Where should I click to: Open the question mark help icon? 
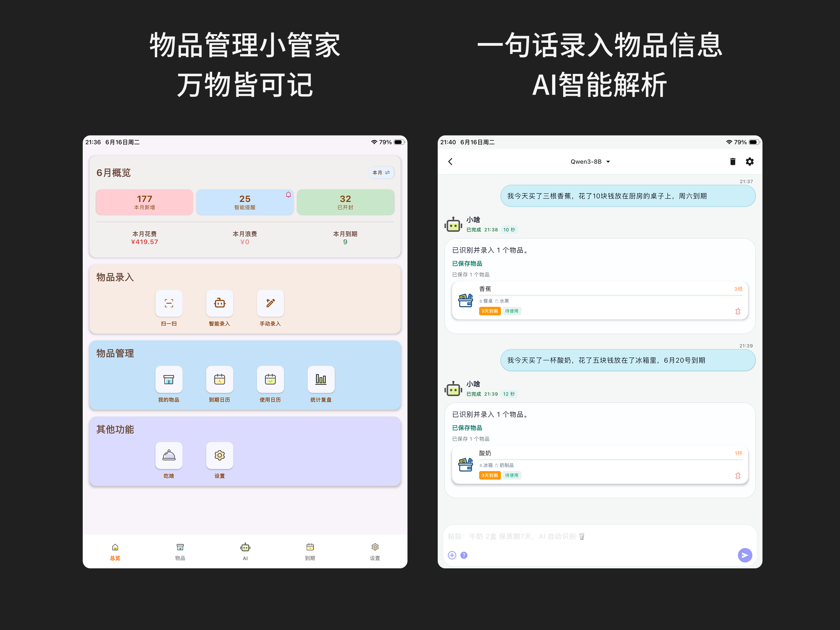coord(464,555)
